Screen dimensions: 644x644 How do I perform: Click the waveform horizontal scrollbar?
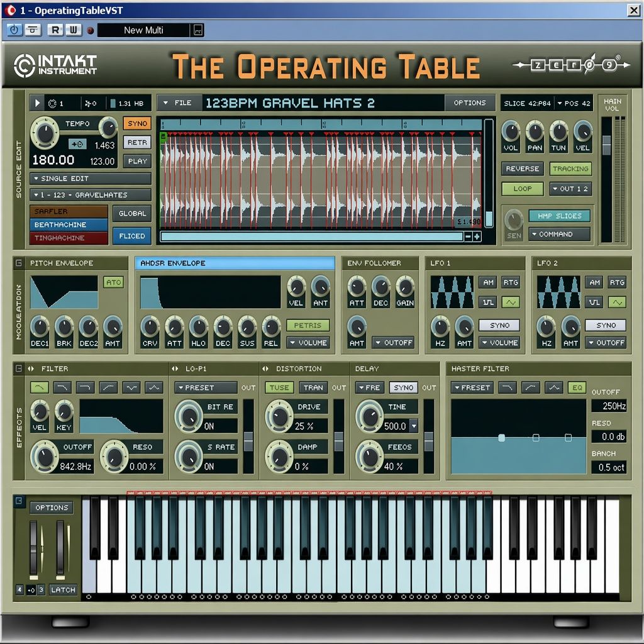pyautogui.click(x=312, y=236)
